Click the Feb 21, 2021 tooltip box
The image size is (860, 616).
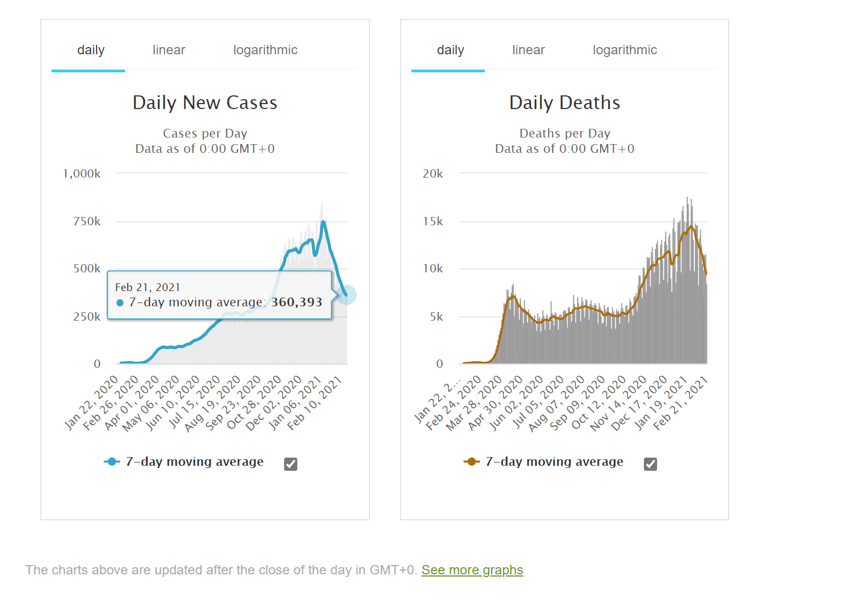pyautogui.click(x=219, y=295)
